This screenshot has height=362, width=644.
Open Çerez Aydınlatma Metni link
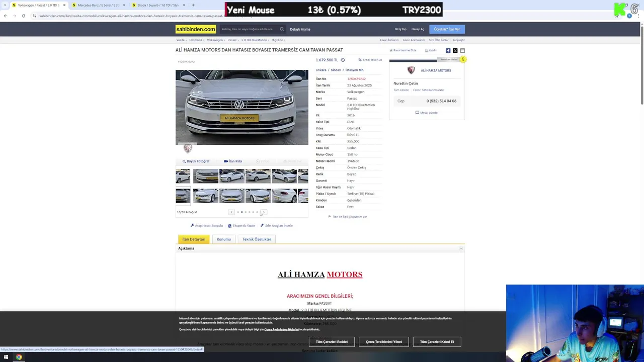(x=281, y=329)
